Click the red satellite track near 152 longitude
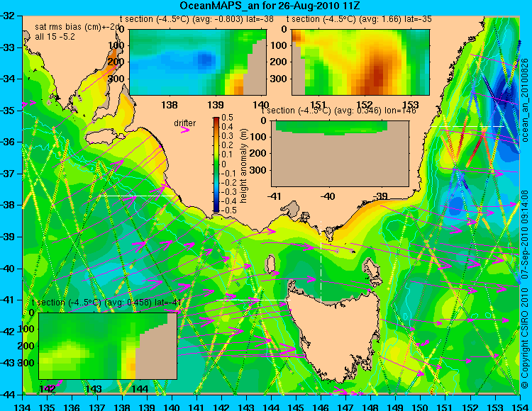 476,149
